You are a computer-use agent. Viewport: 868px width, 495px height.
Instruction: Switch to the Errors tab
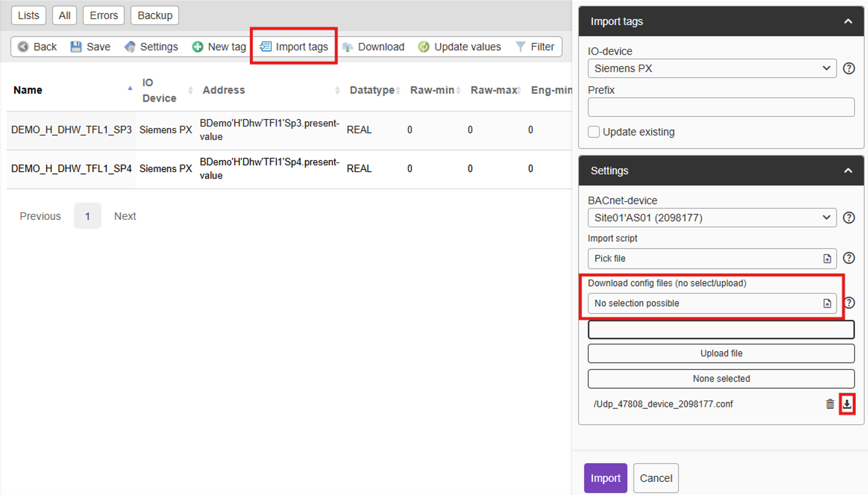pos(104,15)
